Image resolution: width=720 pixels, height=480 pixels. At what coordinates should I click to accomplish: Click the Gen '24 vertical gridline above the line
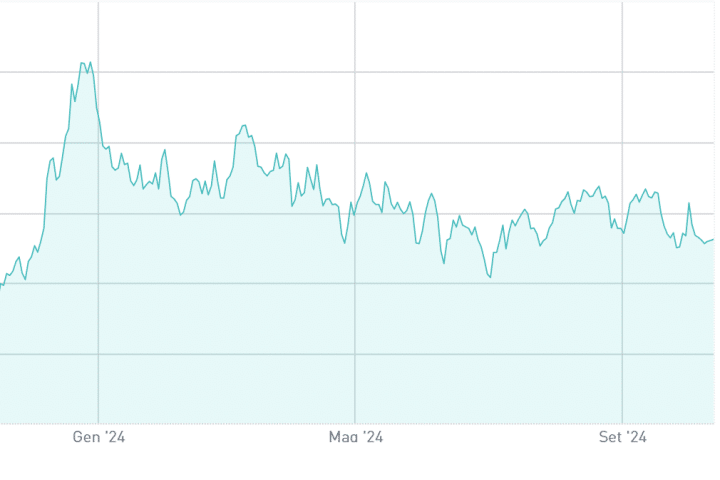coord(99,40)
